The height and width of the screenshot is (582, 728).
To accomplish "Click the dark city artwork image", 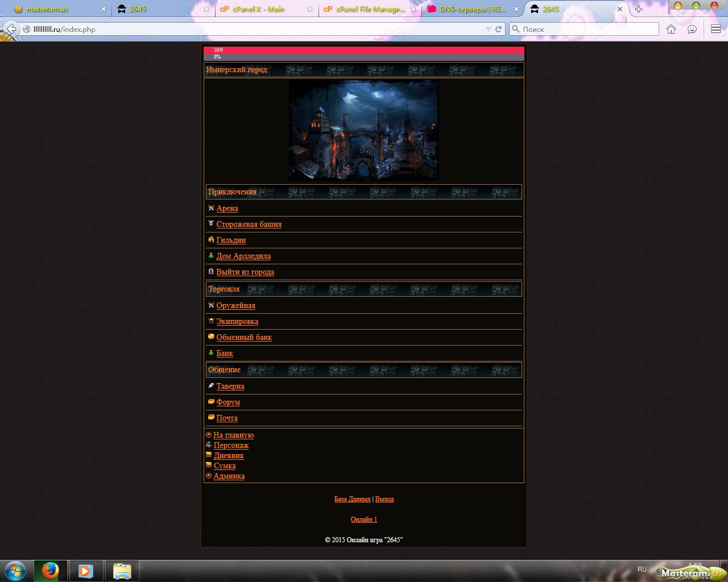I will pos(364,130).
